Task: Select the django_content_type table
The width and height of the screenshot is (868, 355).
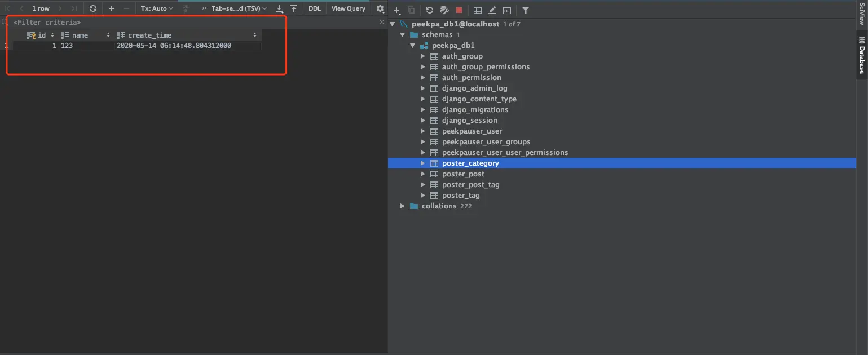Action: tap(479, 99)
